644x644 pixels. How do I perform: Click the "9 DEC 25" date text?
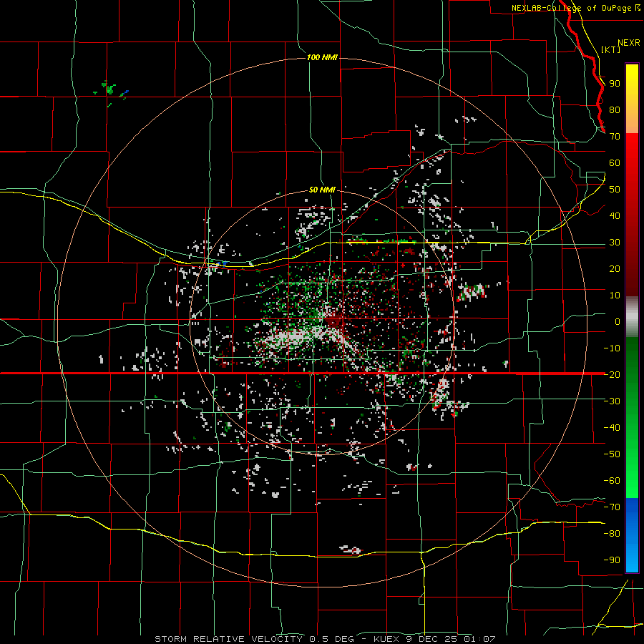(431, 639)
